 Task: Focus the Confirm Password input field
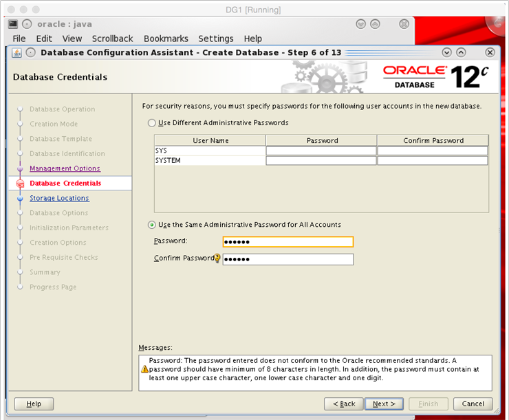tap(288, 259)
